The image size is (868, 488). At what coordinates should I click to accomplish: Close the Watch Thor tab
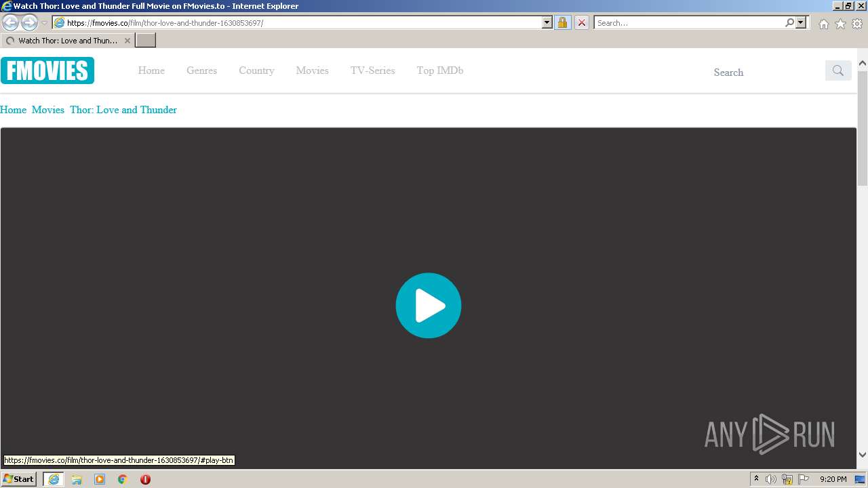(x=127, y=41)
